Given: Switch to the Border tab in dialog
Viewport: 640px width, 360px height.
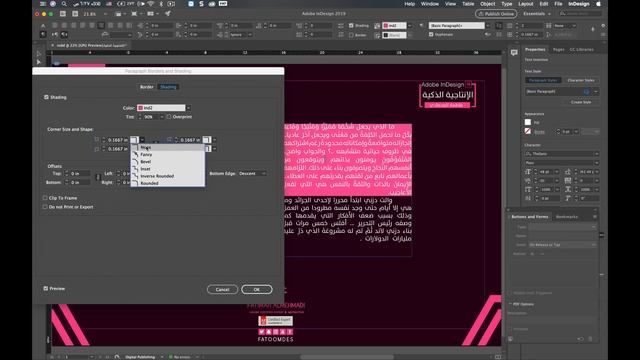Looking at the screenshot, I should (147, 87).
